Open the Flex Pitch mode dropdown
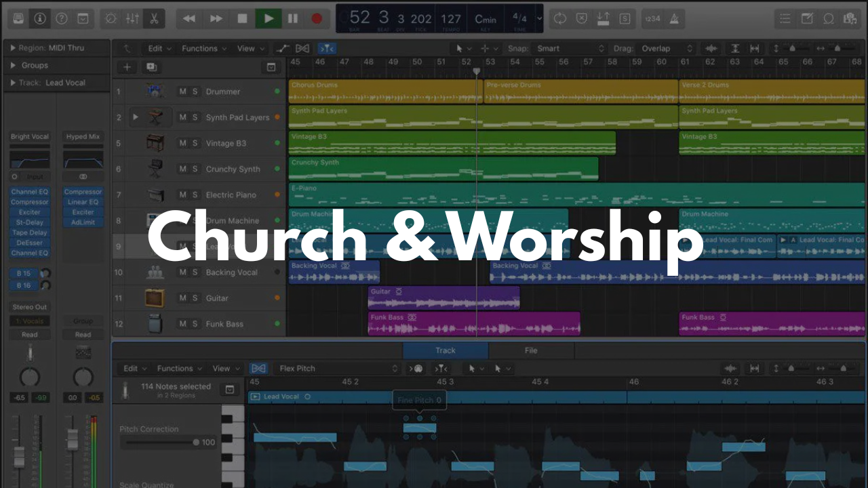Viewport: 868px width, 488px height. 338,369
